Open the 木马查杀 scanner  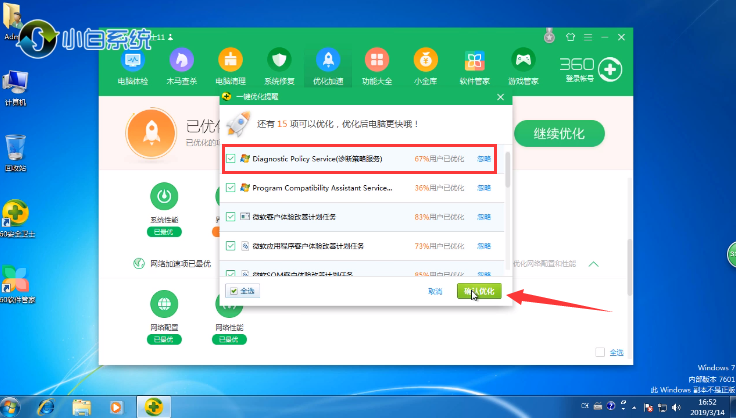point(182,66)
